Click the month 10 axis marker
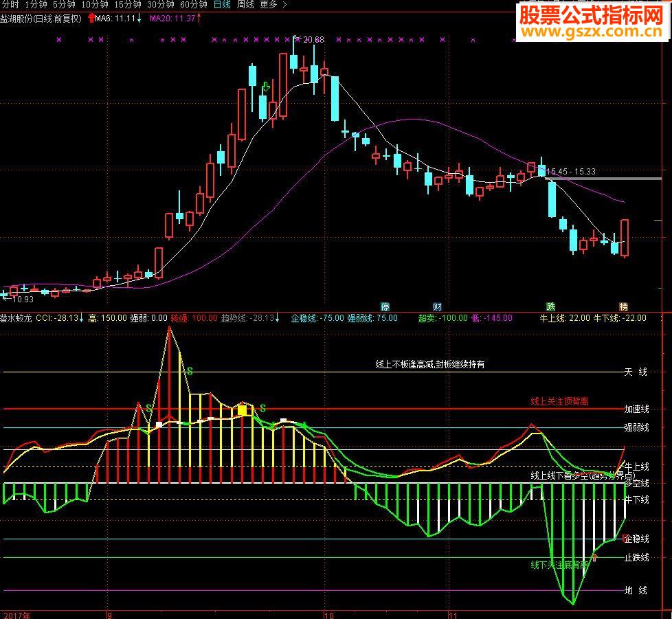The width and height of the screenshot is (672, 619). [x=328, y=615]
